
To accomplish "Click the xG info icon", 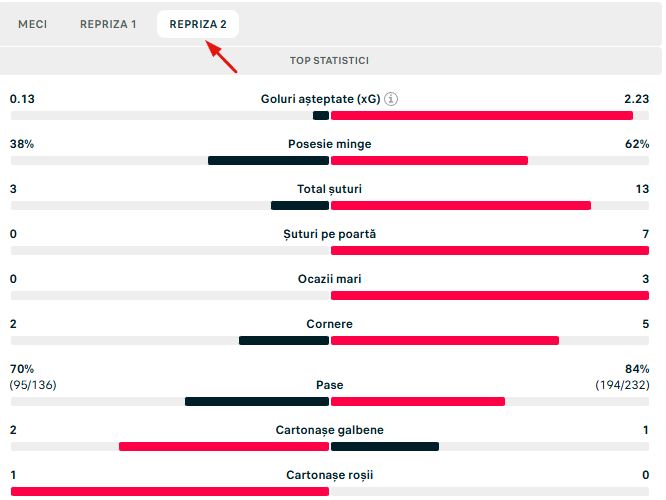I will click(x=392, y=99).
